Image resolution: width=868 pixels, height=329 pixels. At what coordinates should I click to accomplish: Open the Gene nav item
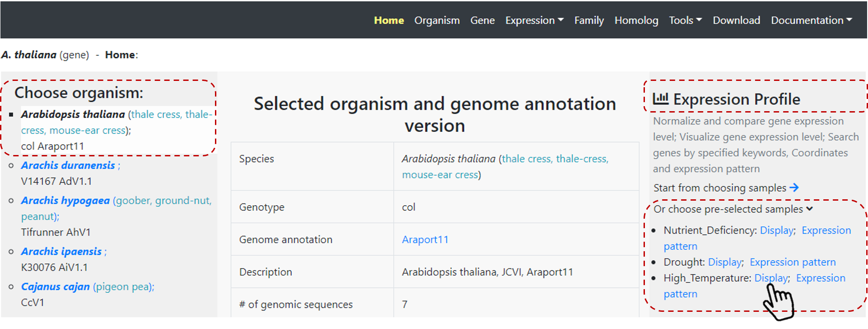[482, 20]
